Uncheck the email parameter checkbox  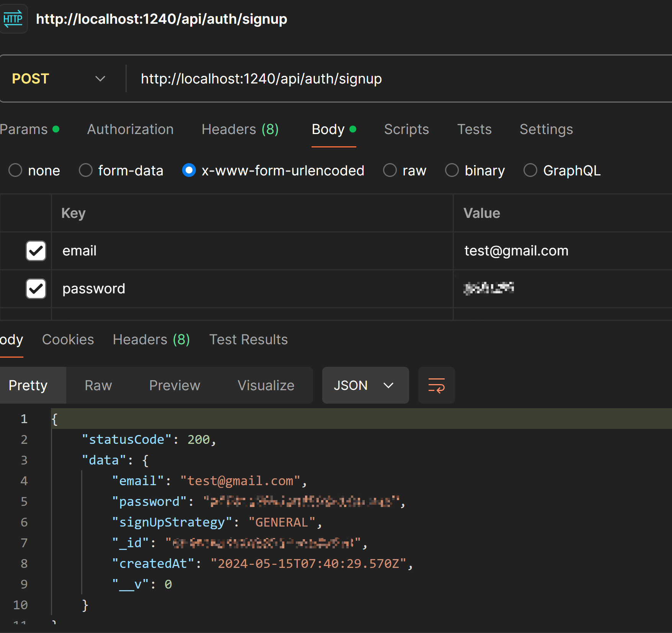point(36,251)
